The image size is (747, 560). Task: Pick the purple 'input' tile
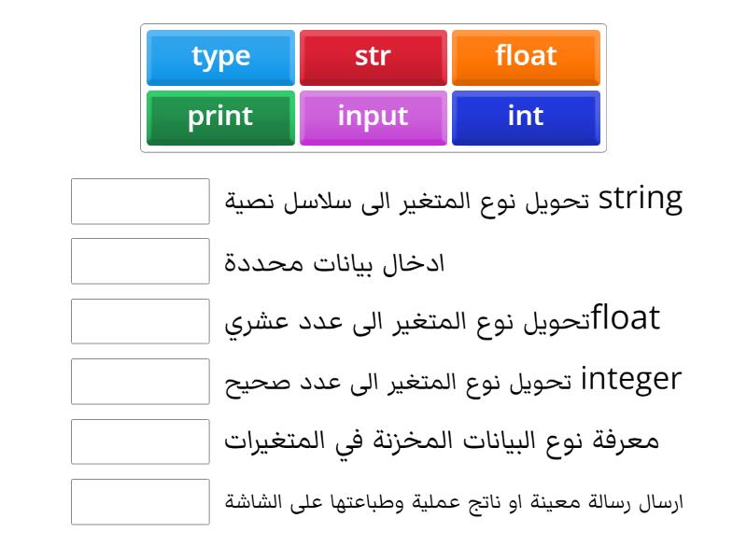(x=373, y=119)
